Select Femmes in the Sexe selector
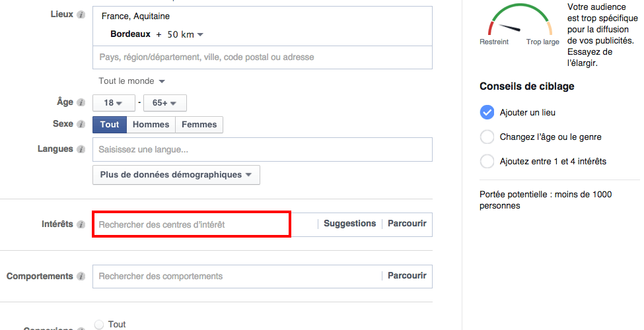The height and width of the screenshot is (330, 644). point(199,124)
